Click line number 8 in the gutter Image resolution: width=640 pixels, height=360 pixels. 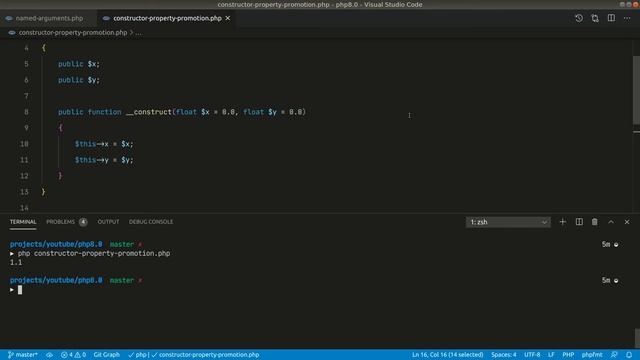[x=26, y=112]
